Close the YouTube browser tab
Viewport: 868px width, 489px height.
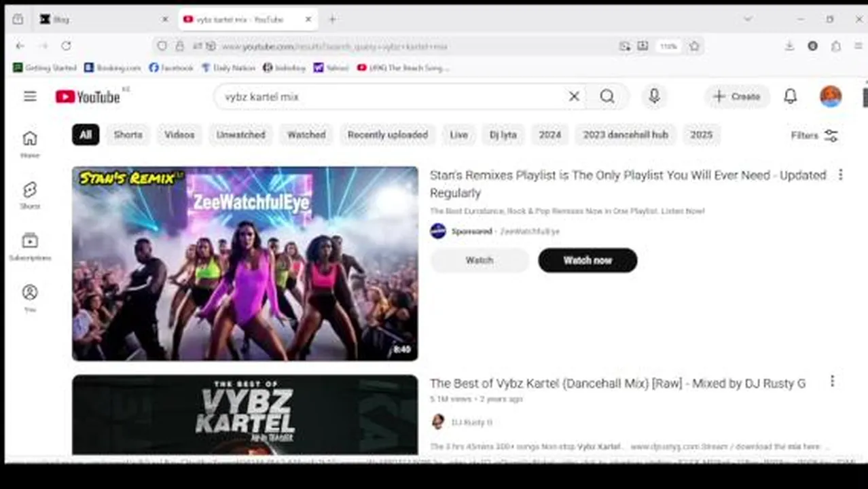click(x=308, y=19)
